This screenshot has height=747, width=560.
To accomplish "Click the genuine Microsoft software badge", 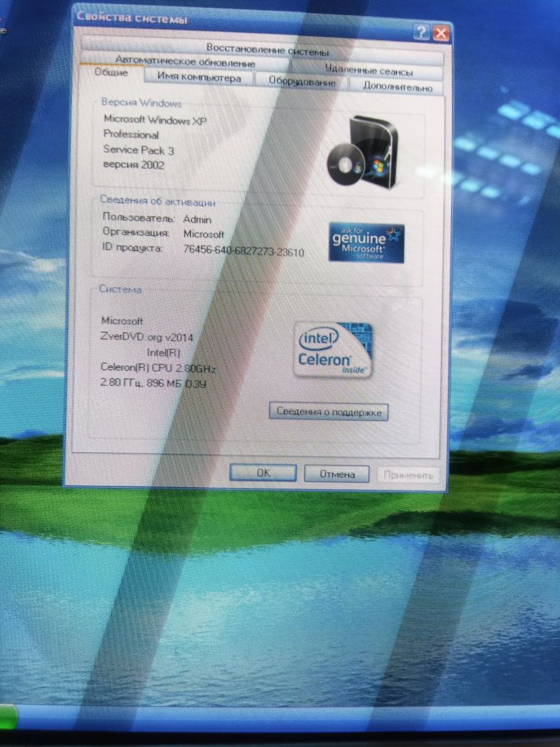I will pos(366,243).
